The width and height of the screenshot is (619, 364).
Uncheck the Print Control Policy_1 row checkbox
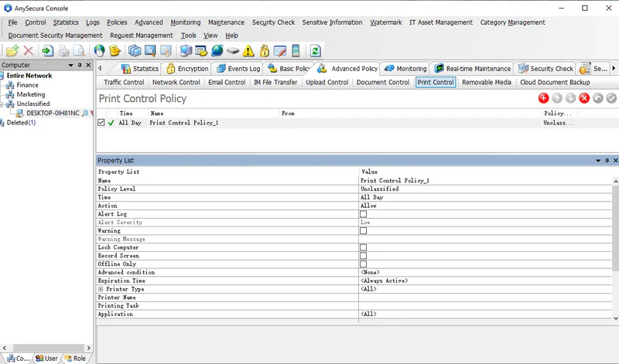coord(101,123)
